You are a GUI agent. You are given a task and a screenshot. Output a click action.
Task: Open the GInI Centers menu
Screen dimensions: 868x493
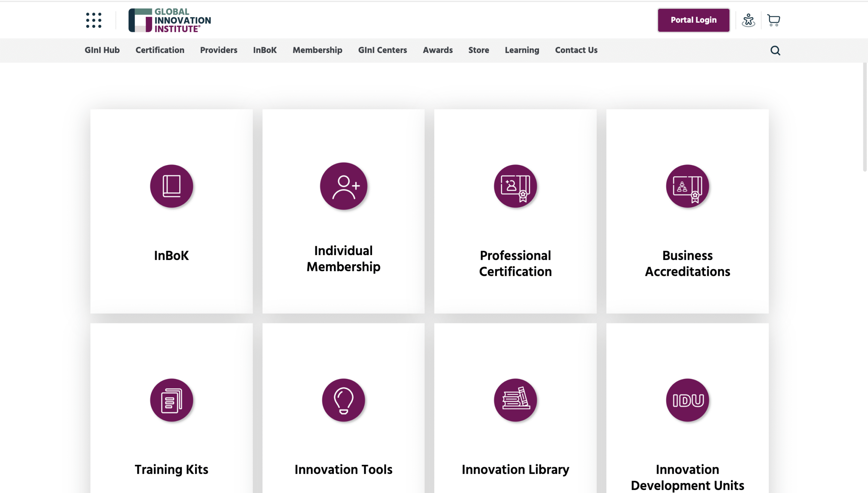click(382, 50)
